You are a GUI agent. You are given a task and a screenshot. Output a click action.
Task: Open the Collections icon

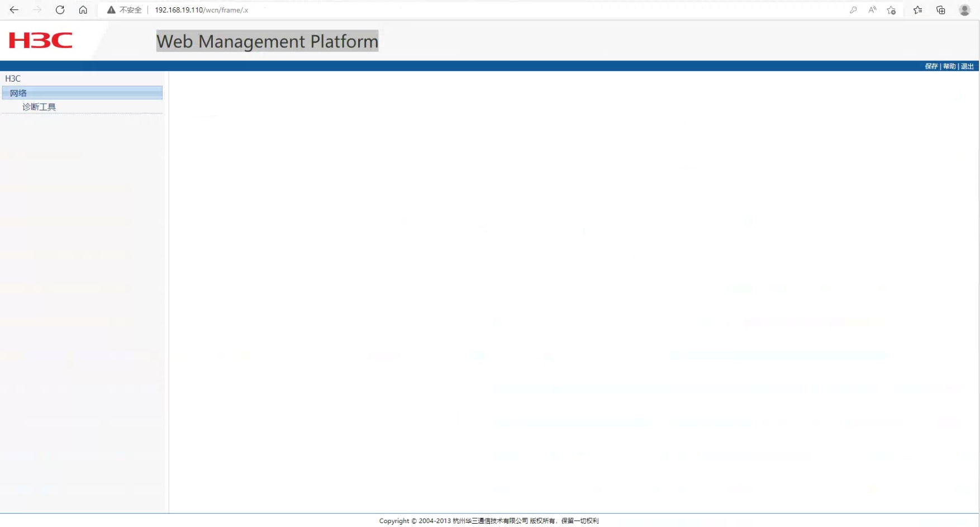(941, 10)
